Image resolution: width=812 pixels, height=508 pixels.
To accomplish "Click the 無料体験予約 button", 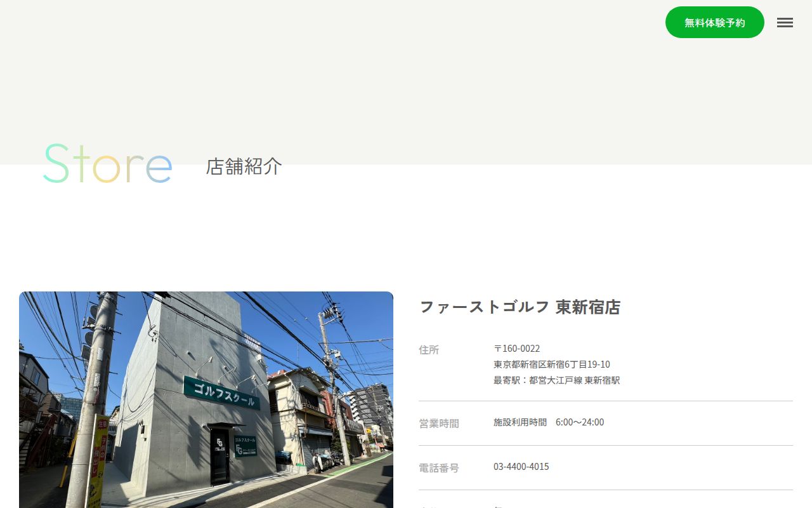I will (715, 22).
